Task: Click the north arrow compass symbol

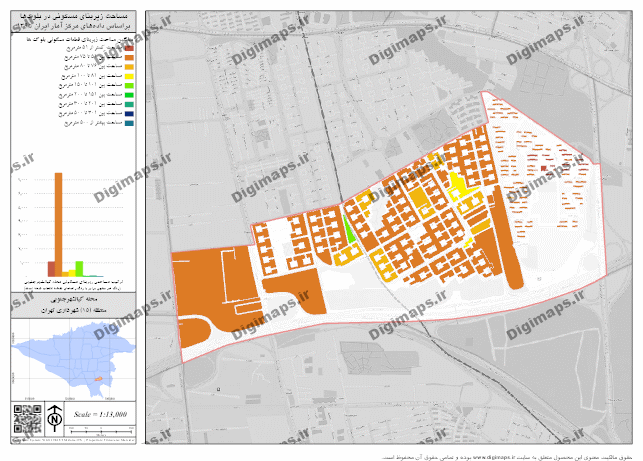Action: (54, 416)
